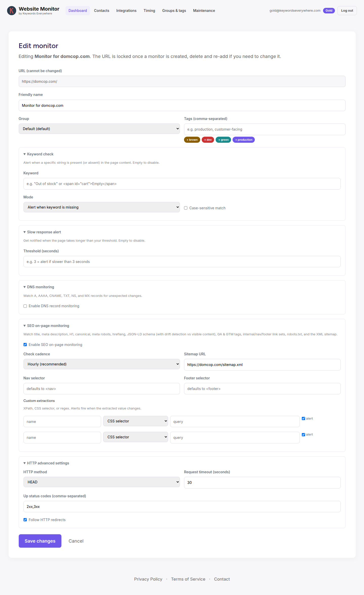Open the Integrations menu item
The width and height of the screenshot is (364, 595).
pyautogui.click(x=126, y=11)
